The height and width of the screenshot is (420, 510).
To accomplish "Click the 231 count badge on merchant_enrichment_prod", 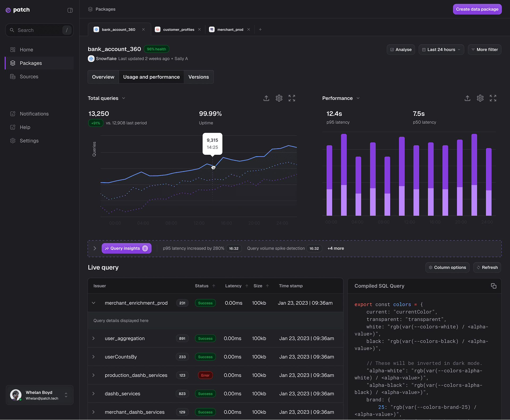I will click(182, 303).
